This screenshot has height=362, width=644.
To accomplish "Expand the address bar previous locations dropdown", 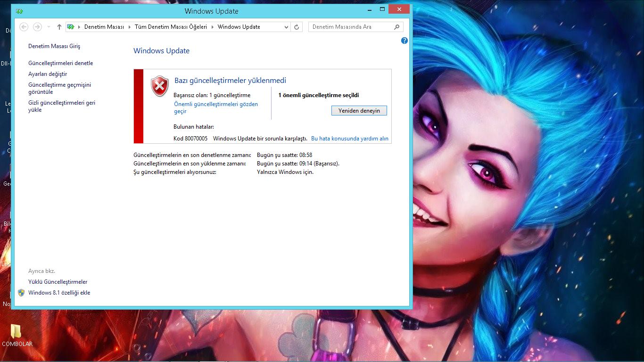I will click(x=287, y=27).
